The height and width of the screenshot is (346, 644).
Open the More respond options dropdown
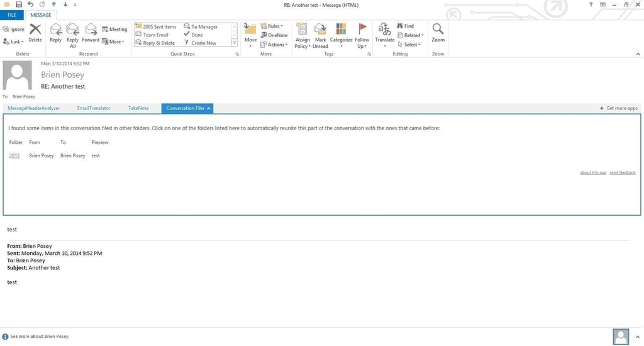pyautogui.click(x=113, y=42)
